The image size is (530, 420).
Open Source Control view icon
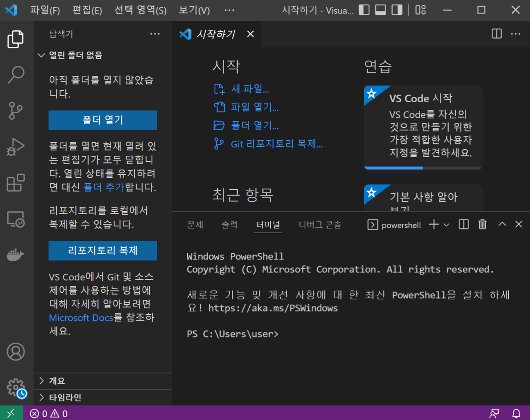[16, 111]
